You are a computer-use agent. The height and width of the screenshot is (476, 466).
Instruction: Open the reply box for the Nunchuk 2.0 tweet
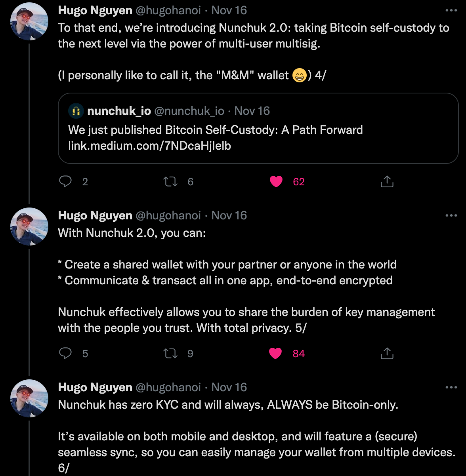66,181
